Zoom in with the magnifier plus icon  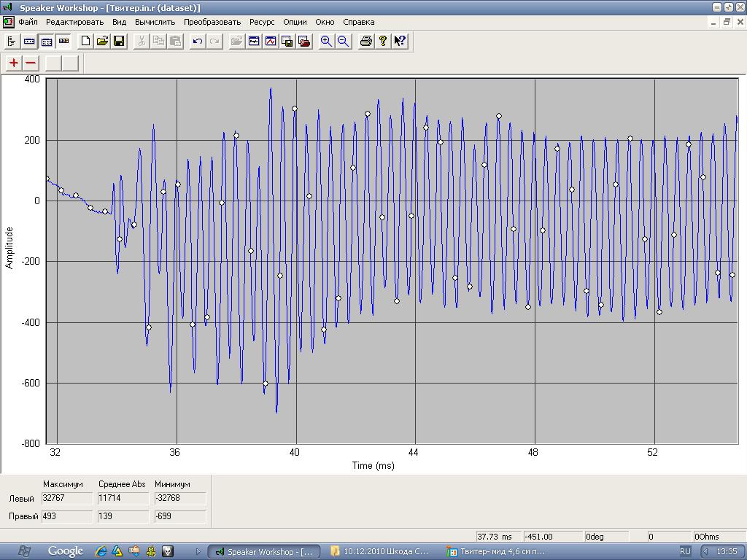(x=326, y=42)
